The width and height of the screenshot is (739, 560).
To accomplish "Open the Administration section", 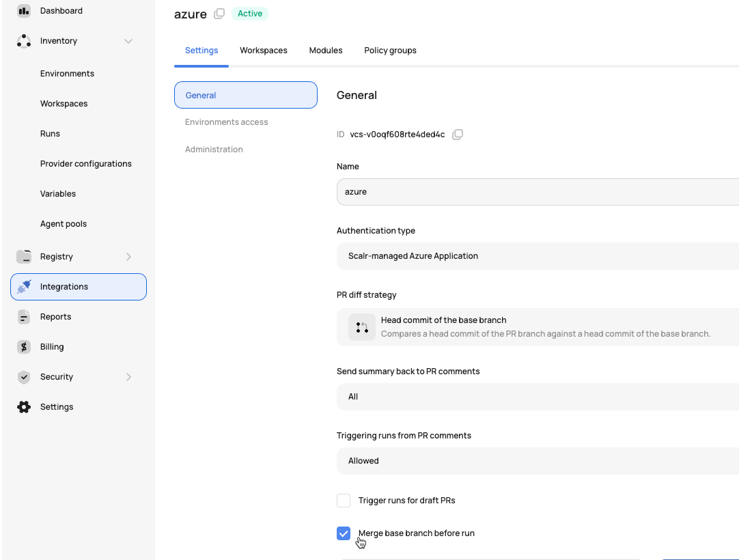I will pos(214,150).
